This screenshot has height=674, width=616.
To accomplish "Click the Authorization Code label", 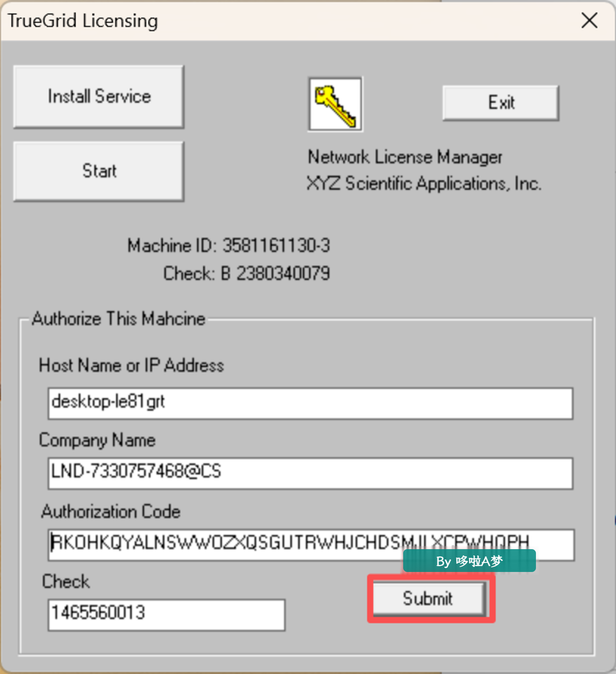I will [x=111, y=511].
